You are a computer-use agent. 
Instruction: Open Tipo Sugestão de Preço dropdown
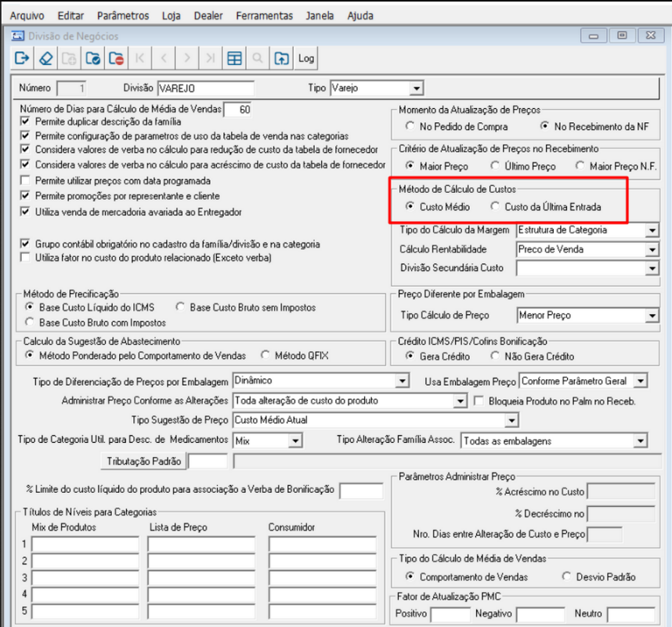coord(511,420)
